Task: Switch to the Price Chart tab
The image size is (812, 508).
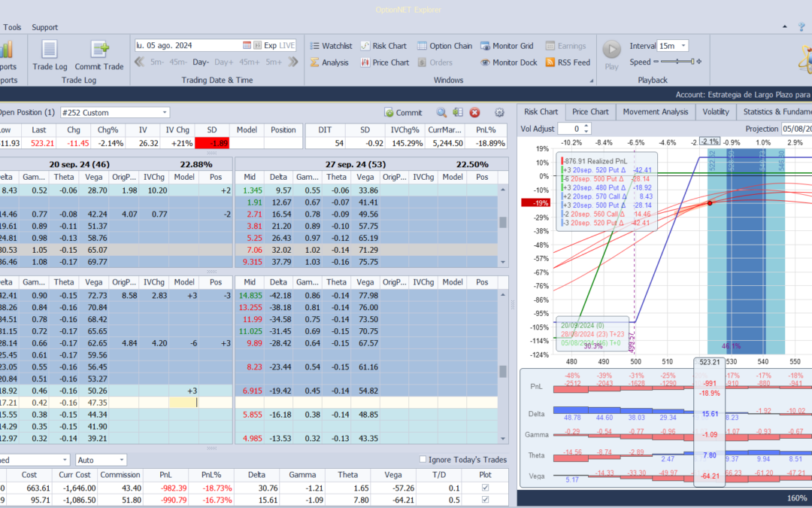Action: tap(590, 111)
